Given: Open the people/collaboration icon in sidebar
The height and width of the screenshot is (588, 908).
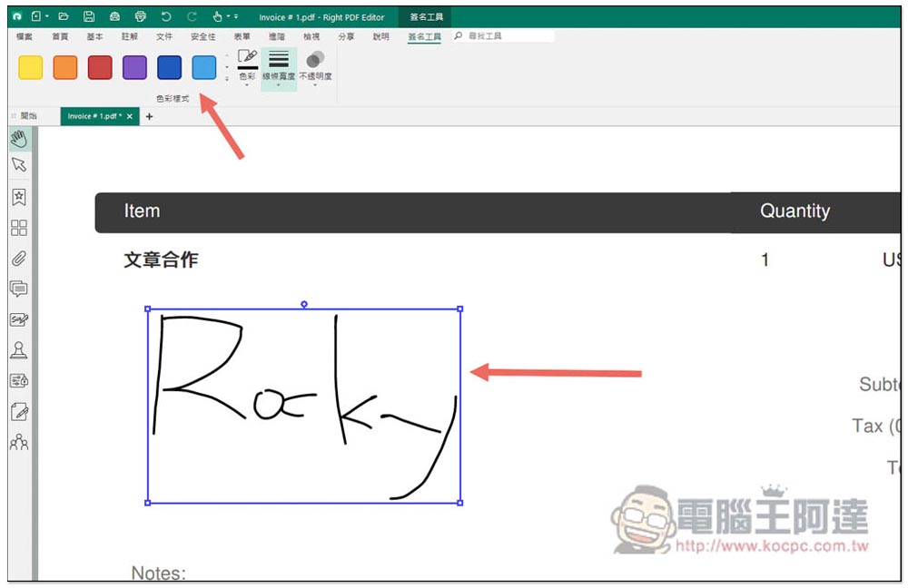Looking at the screenshot, I should [18, 443].
